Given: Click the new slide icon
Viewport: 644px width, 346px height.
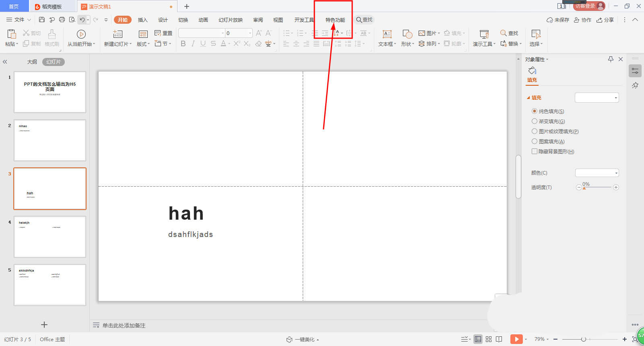Looking at the screenshot, I should point(118,34).
